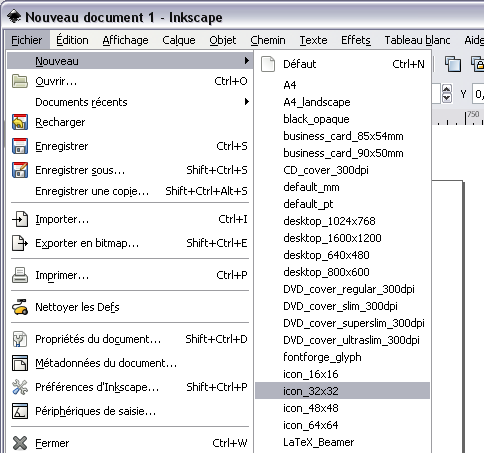The height and width of the screenshot is (453, 484).
Task: Choose Défaut template Ctrl+N
Action: point(342,64)
